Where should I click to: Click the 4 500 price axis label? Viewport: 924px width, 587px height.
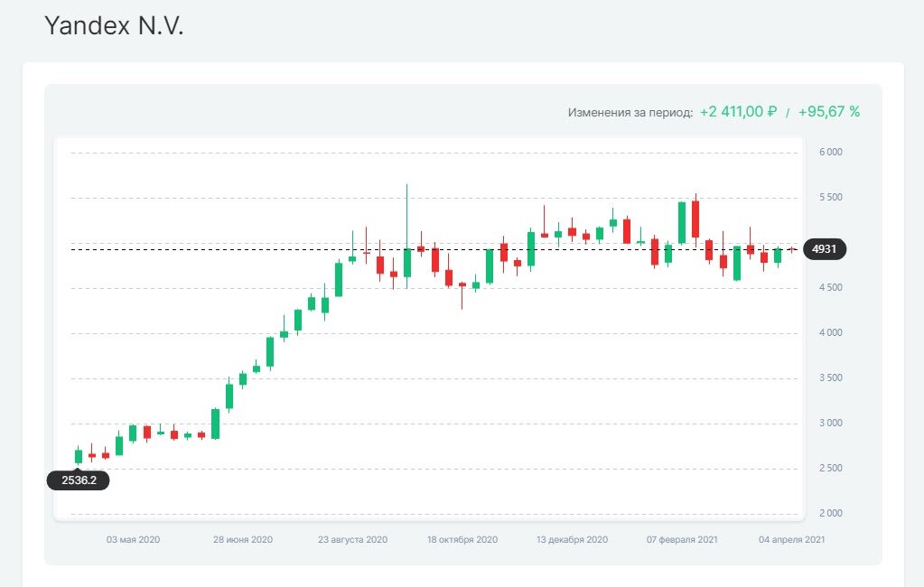pyautogui.click(x=830, y=287)
